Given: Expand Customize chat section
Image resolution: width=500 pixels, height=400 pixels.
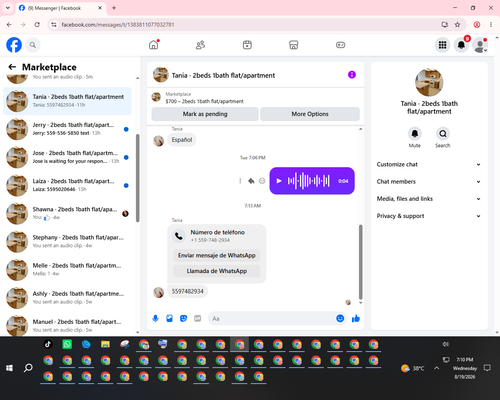Looking at the screenshot, I should tap(429, 164).
